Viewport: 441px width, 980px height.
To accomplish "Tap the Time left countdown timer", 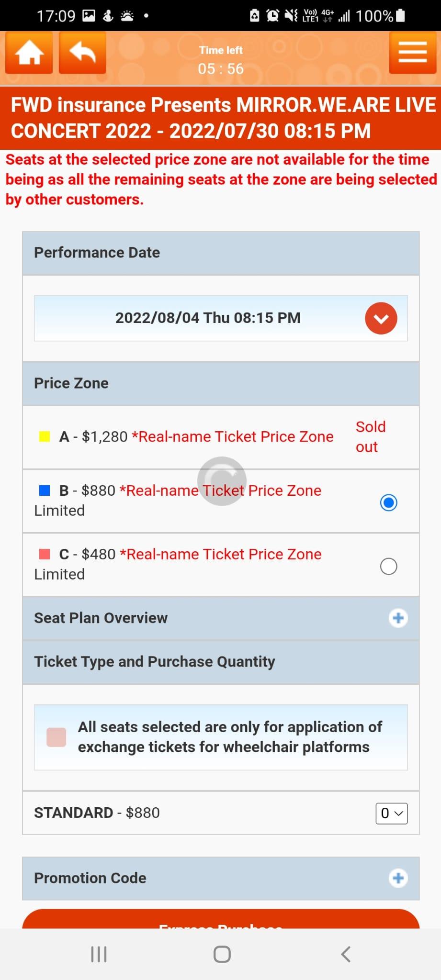I will click(x=221, y=61).
